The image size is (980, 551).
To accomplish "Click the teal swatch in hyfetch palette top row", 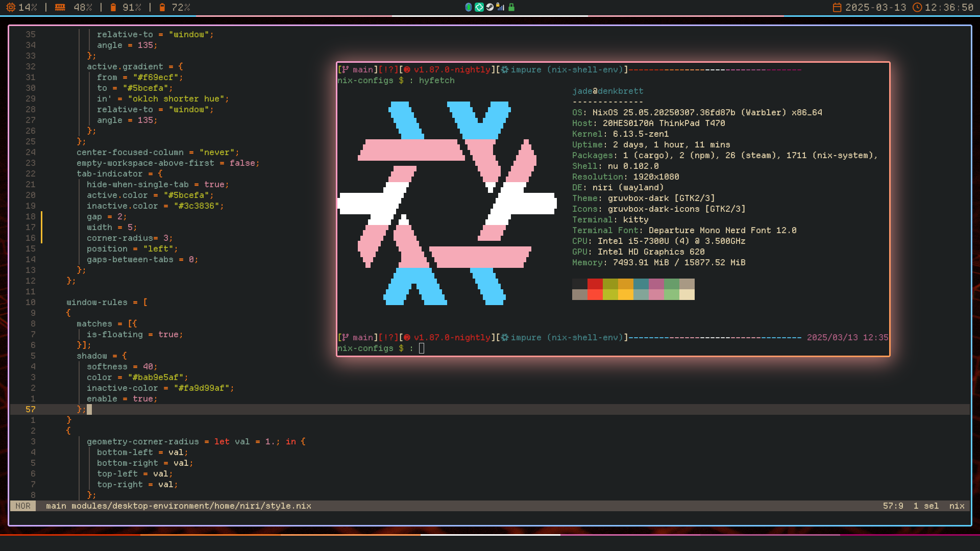I will point(641,284).
